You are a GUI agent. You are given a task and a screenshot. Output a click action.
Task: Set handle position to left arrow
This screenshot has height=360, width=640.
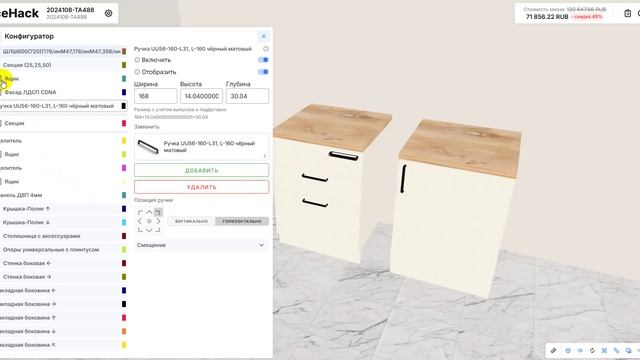[140, 221]
